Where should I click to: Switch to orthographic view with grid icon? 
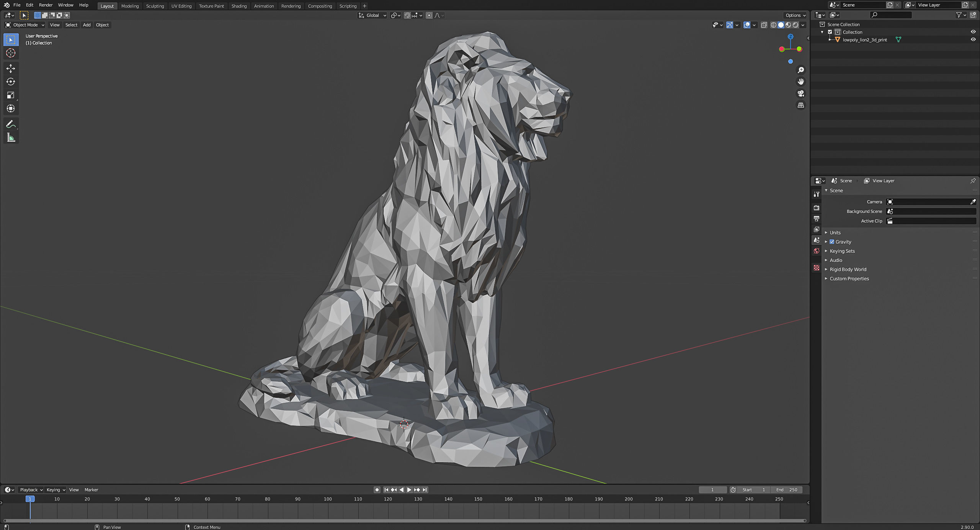click(x=800, y=105)
